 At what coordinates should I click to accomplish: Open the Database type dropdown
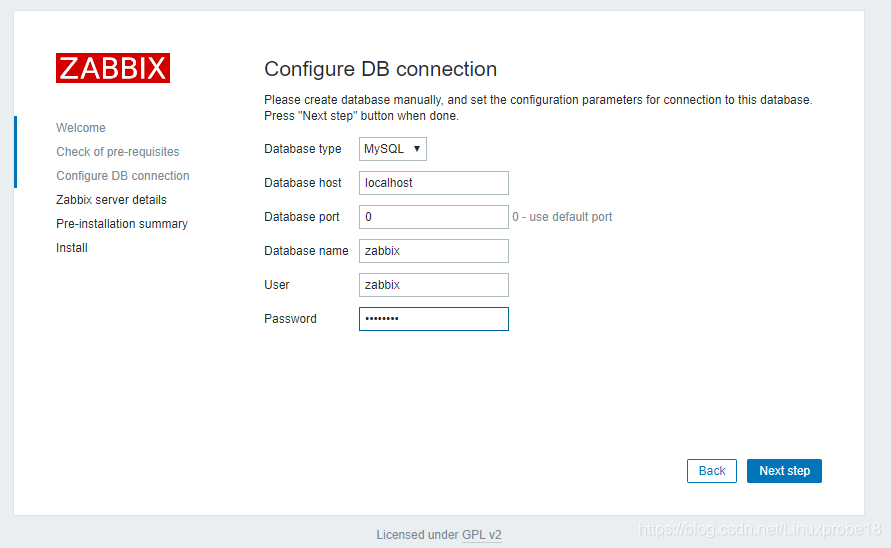click(393, 149)
